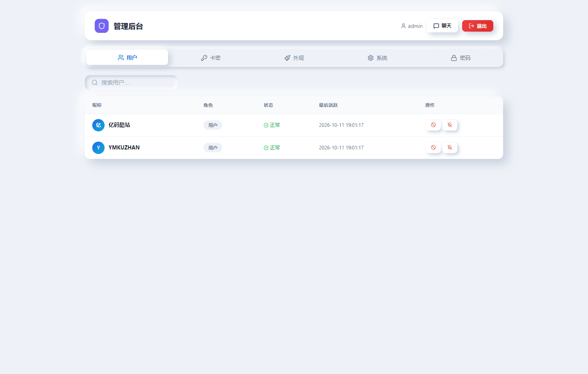The width and height of the screenshot is (588, 374).
Task: Click the 正常 status of 亿码酷站
Action: coord(272,125)
